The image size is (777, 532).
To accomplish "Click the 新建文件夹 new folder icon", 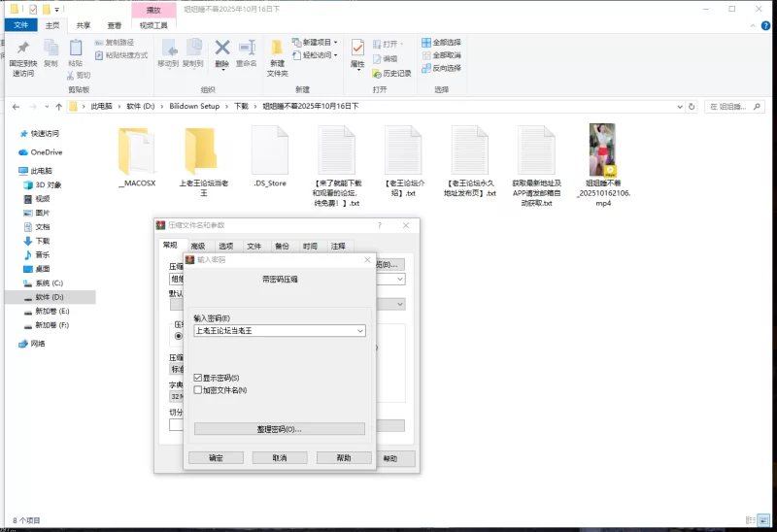I will [x=278, y=49].
